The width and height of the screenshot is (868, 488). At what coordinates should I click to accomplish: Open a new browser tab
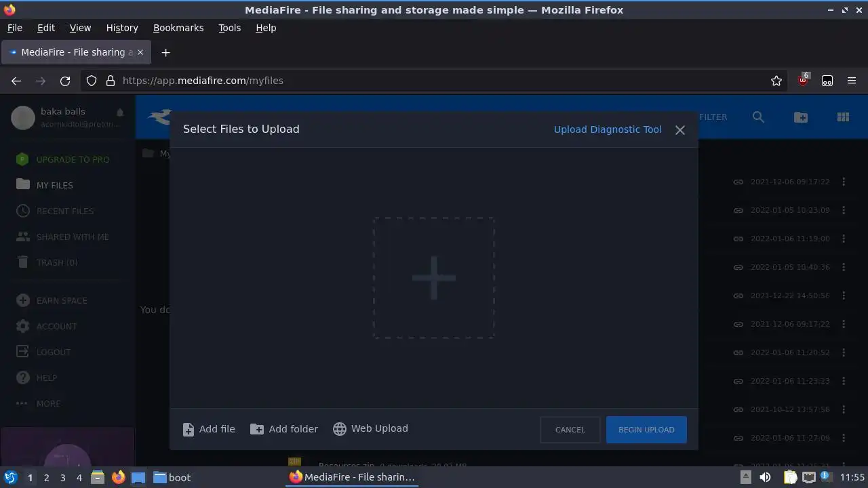pyautogui.click(x=165, y=52)
